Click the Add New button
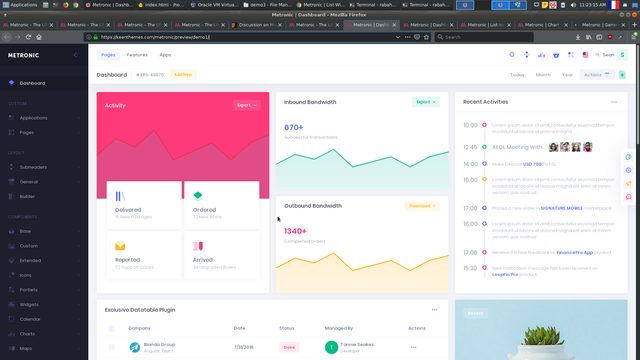The image size is (640, 360). [x=183, y=75]
